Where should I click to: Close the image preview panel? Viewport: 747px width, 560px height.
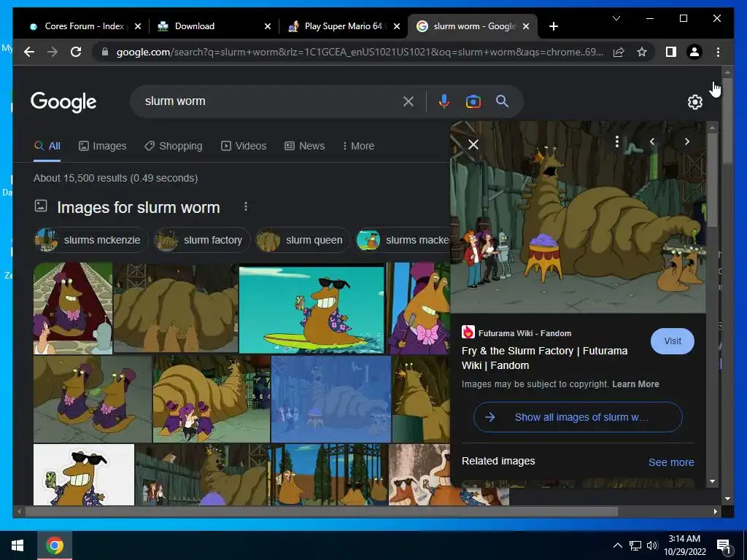[473, 144]
